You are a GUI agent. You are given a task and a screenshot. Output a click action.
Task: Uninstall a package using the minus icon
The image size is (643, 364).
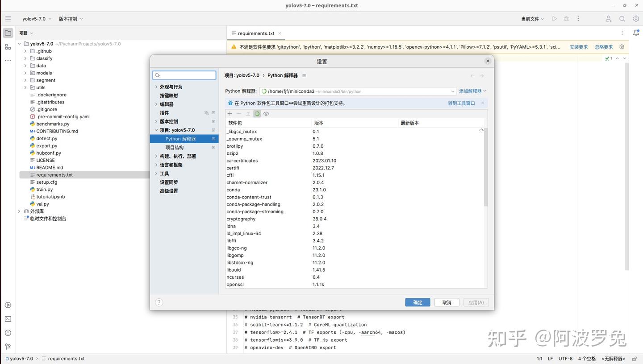pos(239,114)
